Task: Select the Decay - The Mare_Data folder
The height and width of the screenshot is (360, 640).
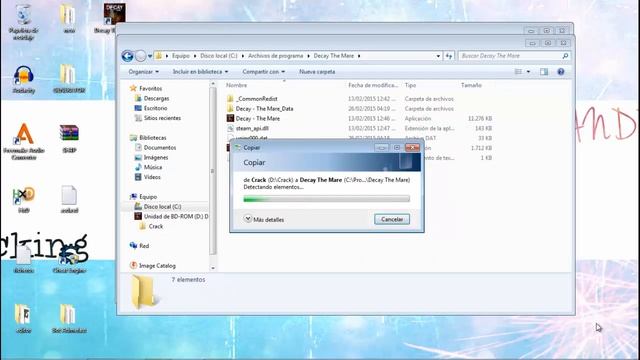Action: pos(260,109)
